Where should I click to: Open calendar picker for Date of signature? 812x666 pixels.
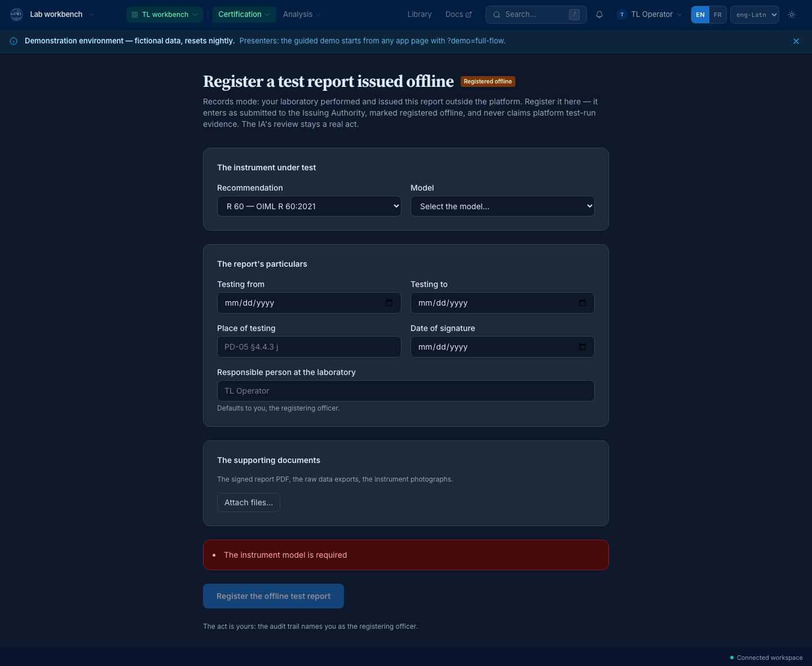click(582, 347)
